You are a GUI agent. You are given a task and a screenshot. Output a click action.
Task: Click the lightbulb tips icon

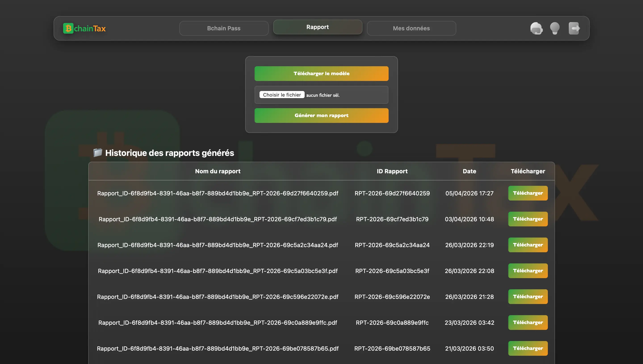tap(555, 28)
